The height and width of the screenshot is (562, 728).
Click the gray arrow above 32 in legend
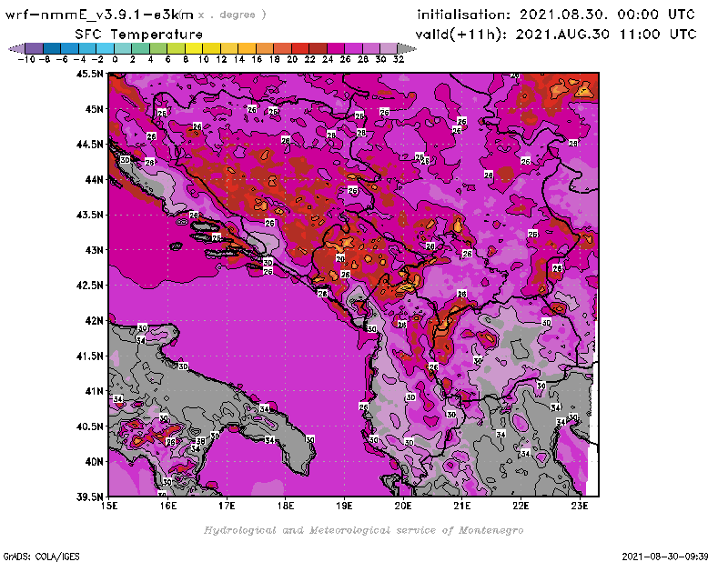coord(407,48)
